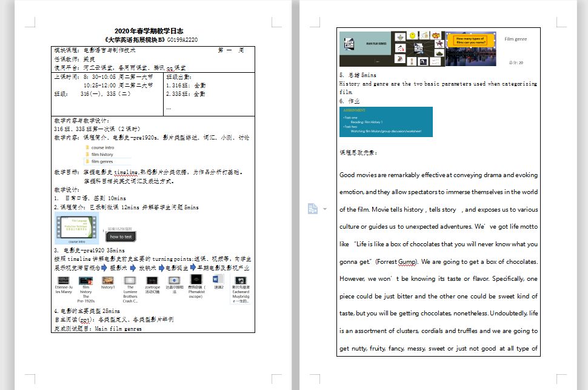
Task: Click the underlined word timeline in 教学目标
Action: [125, 172]
